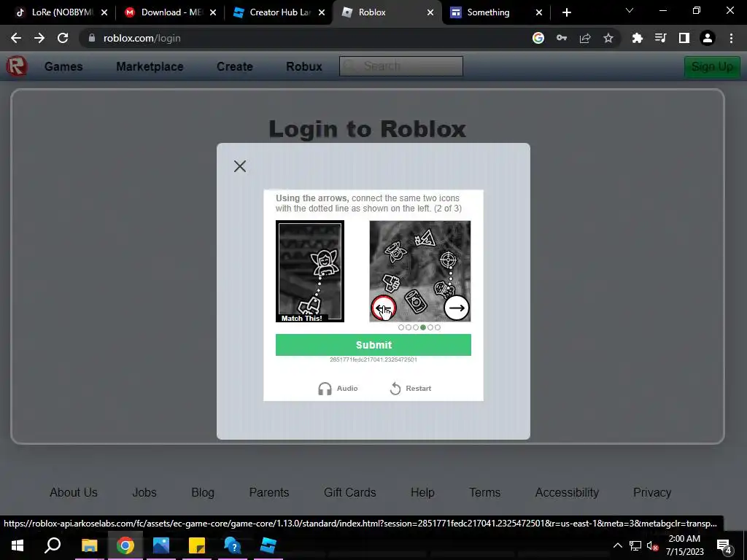The image size is (747, 560).
Task: Close the LoRe TikTok tab
Action: (x=104, y=13)
